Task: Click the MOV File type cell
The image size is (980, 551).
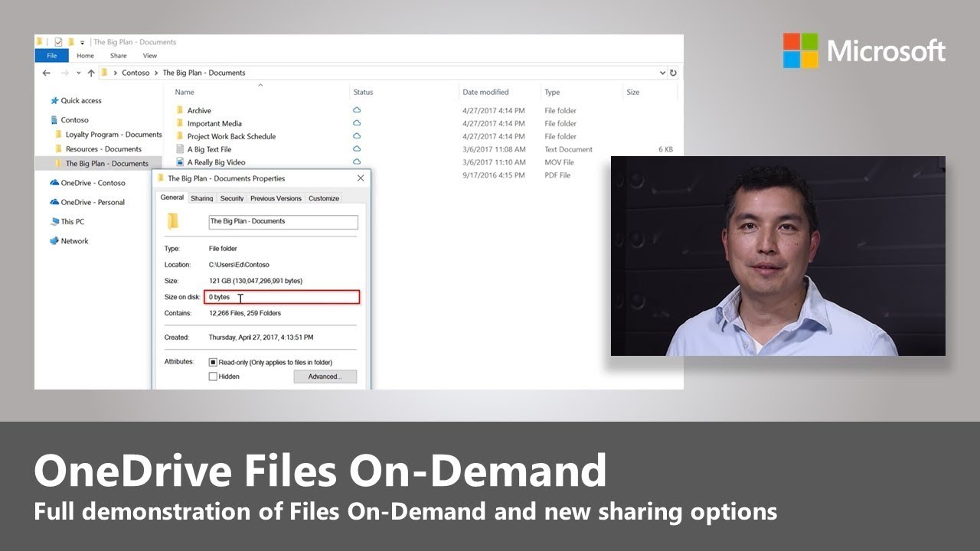Action: (x=559, y=163)
